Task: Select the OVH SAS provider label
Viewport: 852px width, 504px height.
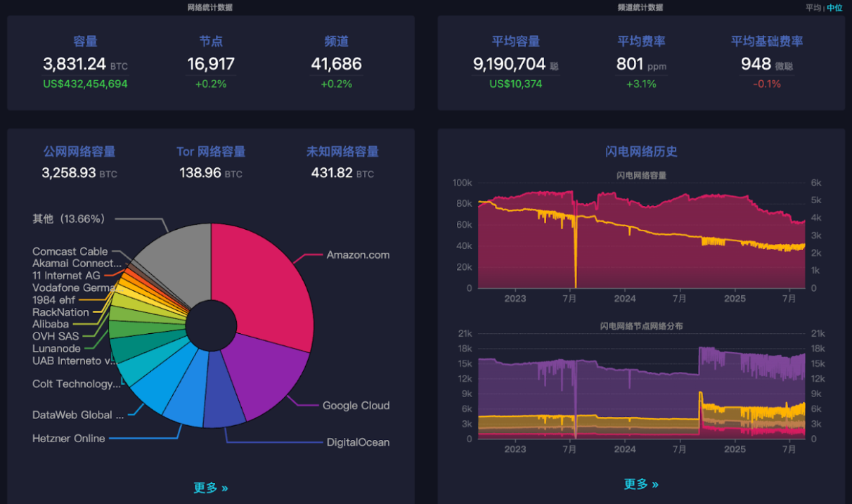Action: click(x=55, y=336)
